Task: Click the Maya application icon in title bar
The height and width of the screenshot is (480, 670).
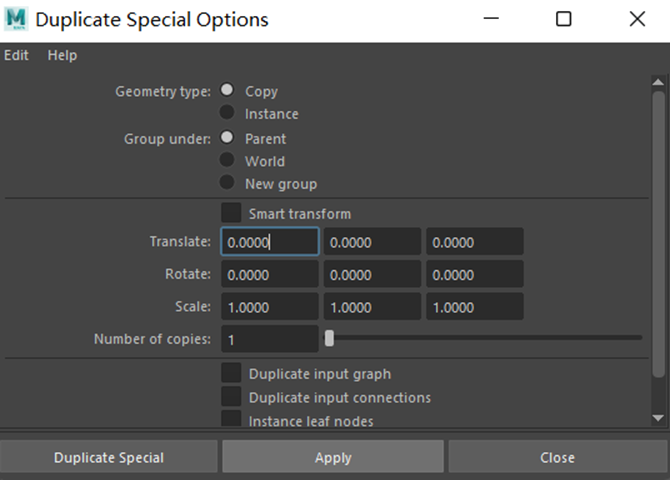Action: pyautogui.click(x=16, y=19)
